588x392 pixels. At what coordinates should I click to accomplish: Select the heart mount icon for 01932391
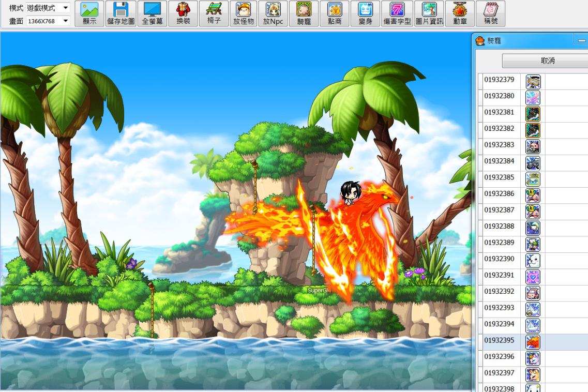533,277
